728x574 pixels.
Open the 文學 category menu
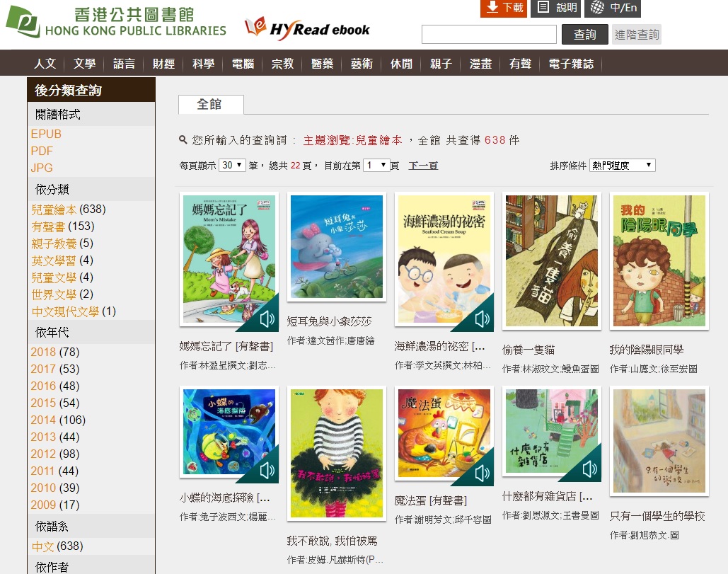[84, 63]
